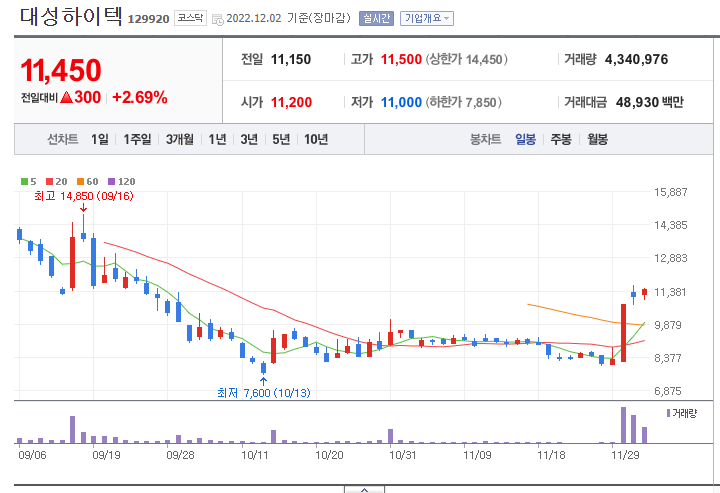Click the purple 거래량 volume legend marker
Viewport: 720px width, 493px height.
click(668, 413)
